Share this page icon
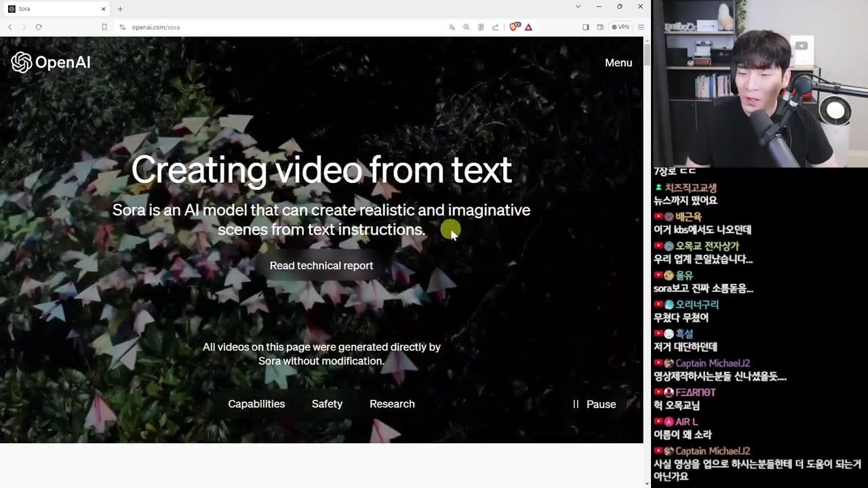 495,27
